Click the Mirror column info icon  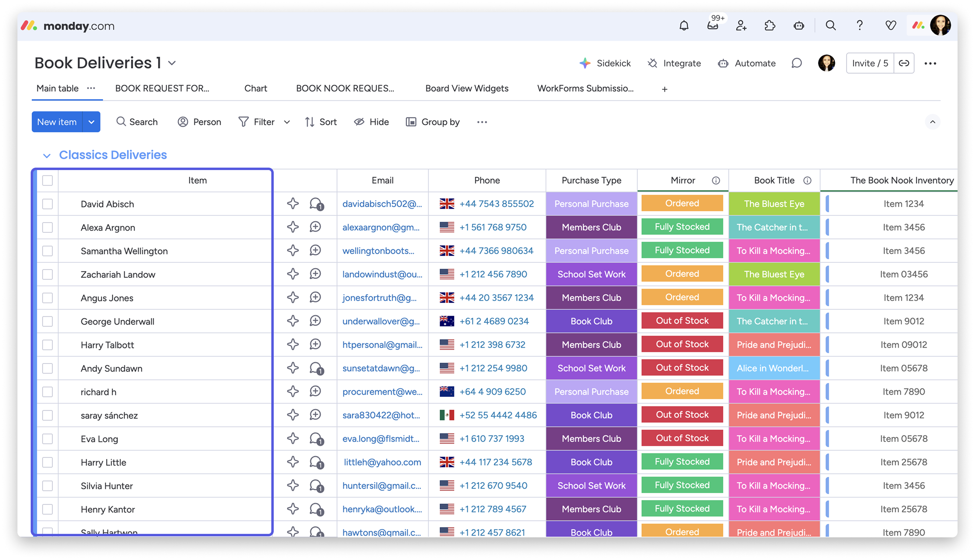[x=716, y=181]
